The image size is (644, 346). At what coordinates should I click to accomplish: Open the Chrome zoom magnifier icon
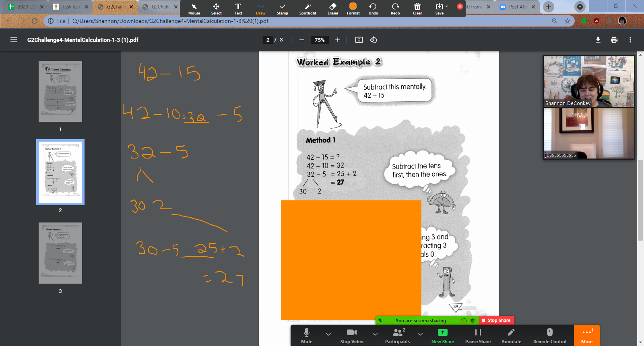pyautogui.click(x=555, y=21)
